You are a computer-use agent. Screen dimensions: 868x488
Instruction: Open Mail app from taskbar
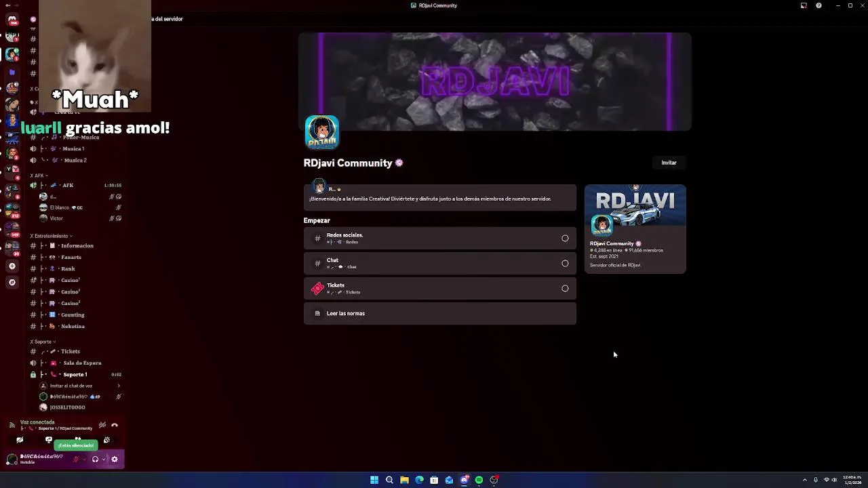tap(449, 480)
